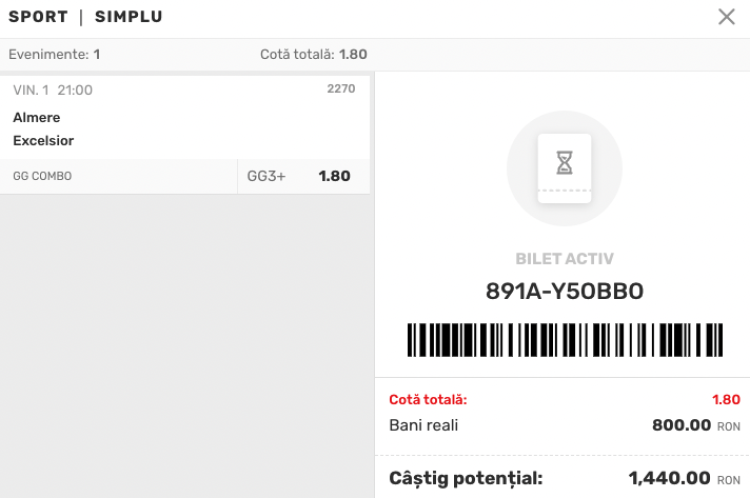Screen dimensions: 750x498
Task: Click event code 2270
Action: coord(341,89)
